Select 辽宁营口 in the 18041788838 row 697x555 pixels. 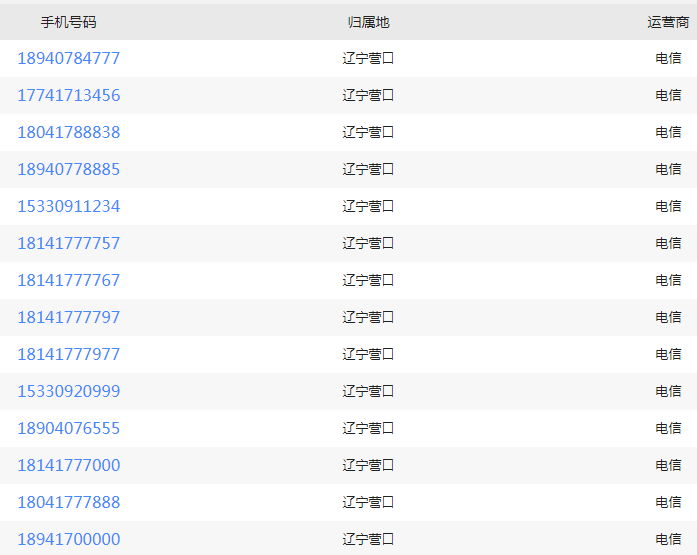(368, 132)
